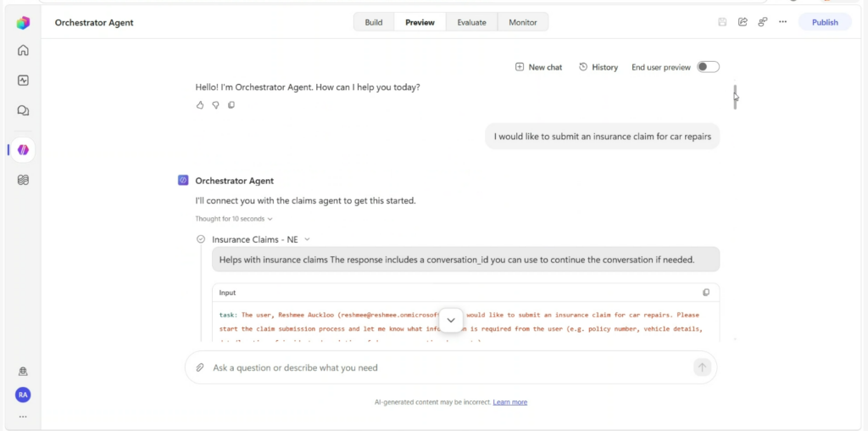The width and height of the screenshot is (868, 431).
Task: Click the Insurance Claims check status icon
Action: click(x=201, y=239)
